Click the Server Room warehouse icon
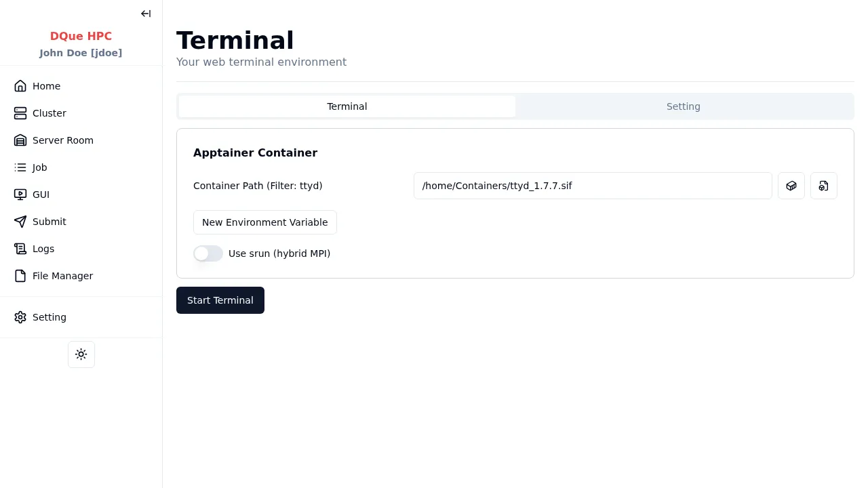This screenshot has height=488, width=868. pyautogui.click(x=20, y=140)
